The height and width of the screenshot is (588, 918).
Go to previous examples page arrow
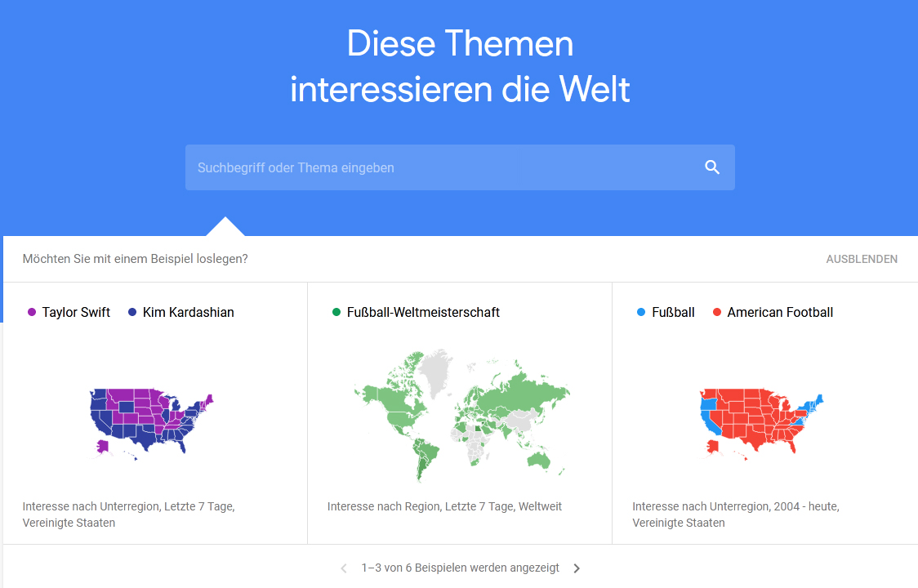[344, 568]
